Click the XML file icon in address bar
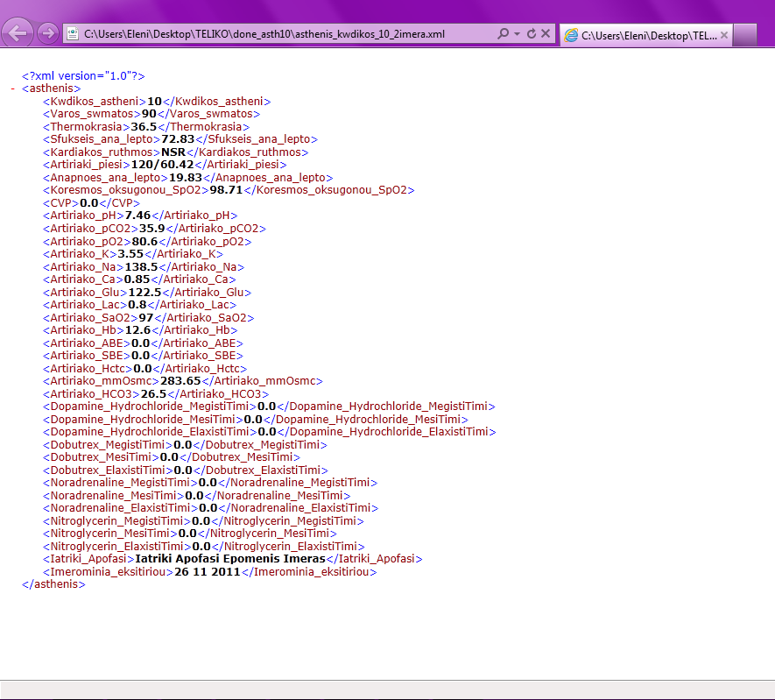Image resolution: width=775 pixels, height=700 pixels. click(x=73, y=33)
